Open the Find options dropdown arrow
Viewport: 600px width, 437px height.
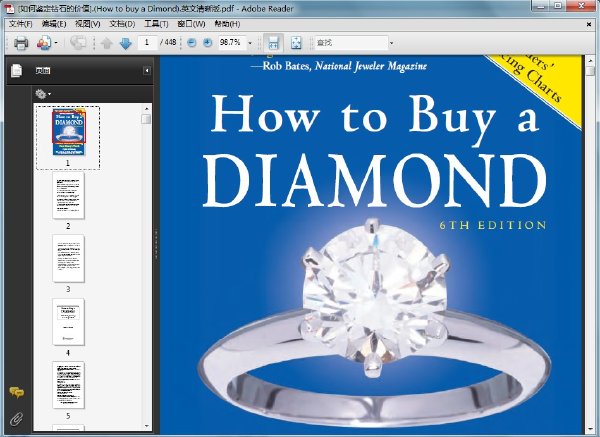391,43
